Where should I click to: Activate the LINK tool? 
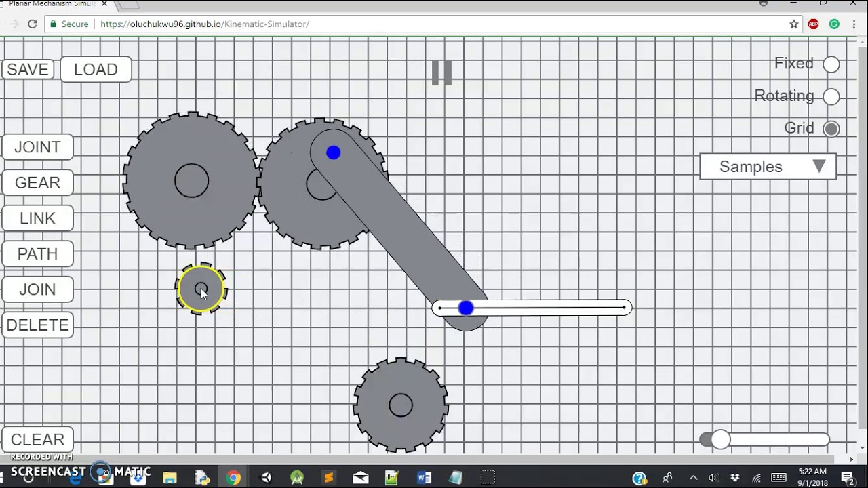[x=37, y=218]
